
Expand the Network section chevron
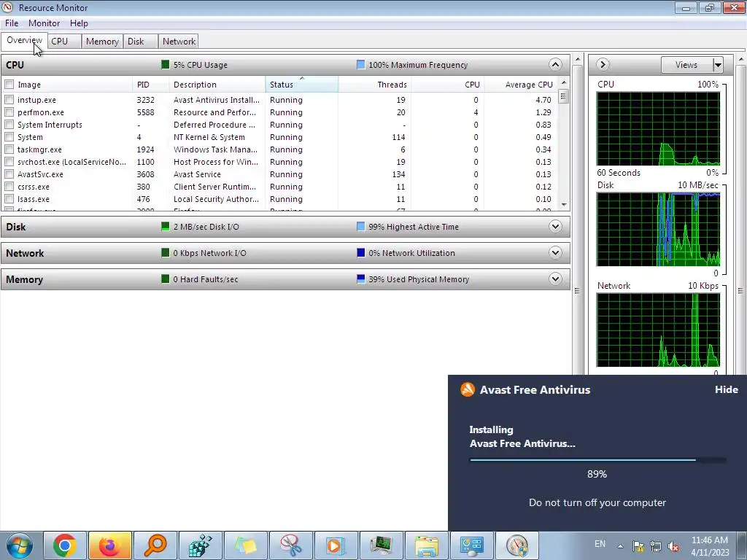tap(555, 252)
